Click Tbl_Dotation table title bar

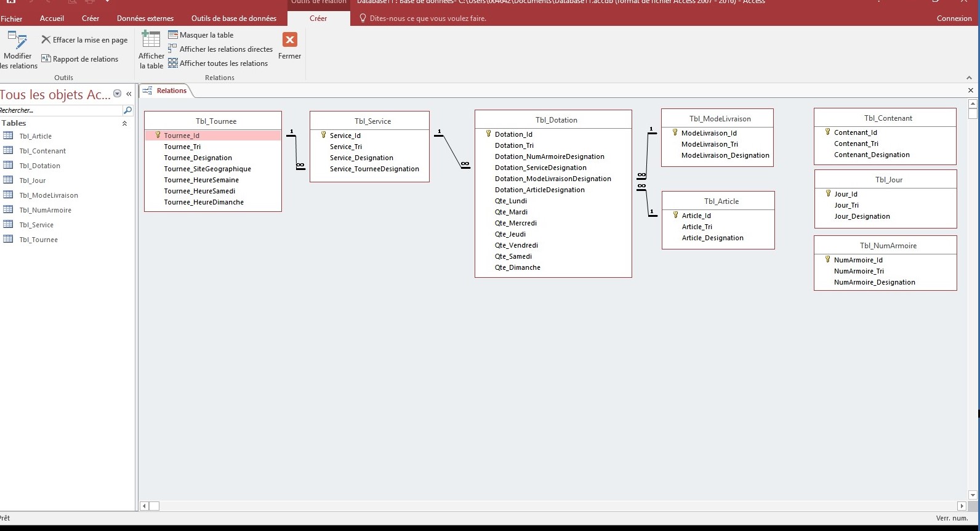pyautogui.click(x=553, y=120)
